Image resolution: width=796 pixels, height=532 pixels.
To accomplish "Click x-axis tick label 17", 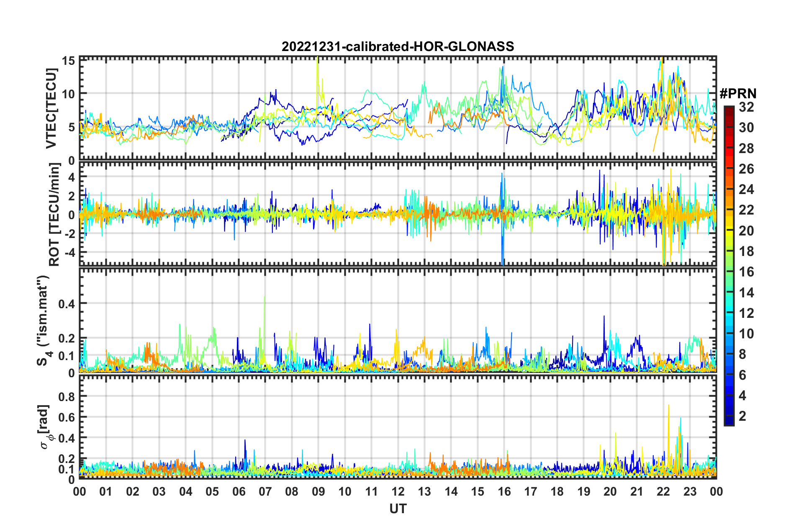I will tap(531, 492).
